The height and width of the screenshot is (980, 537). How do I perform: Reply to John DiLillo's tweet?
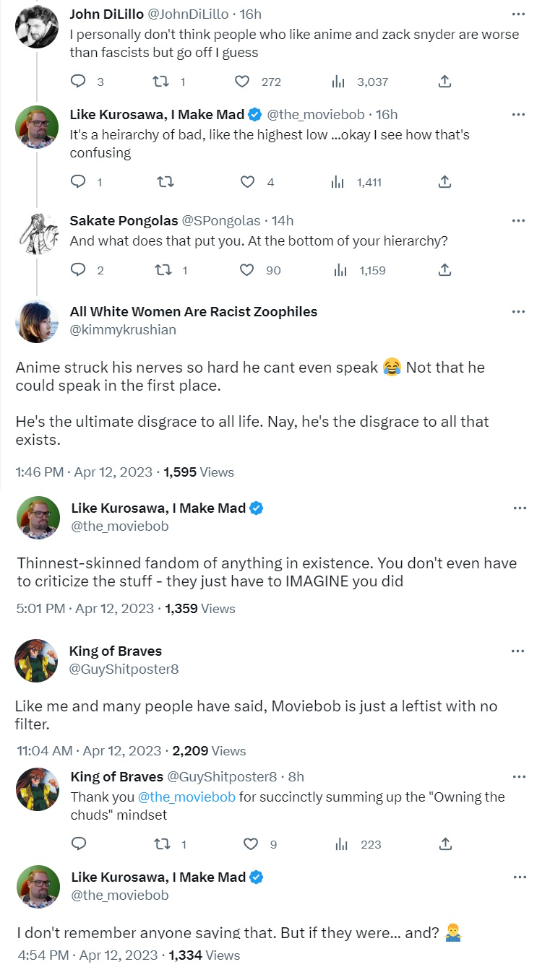point(78,82)
